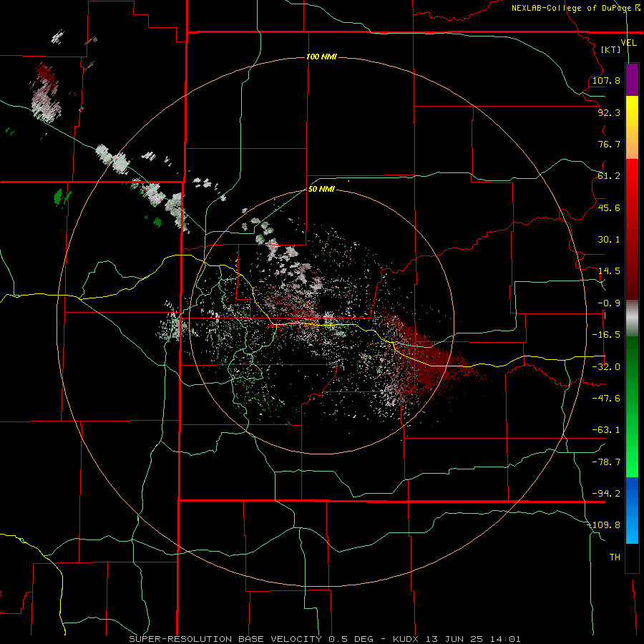The width and height of the screenshot is (644, 644).
Task: Click the -94.2 velocity legend value
Action: [606, 494]
